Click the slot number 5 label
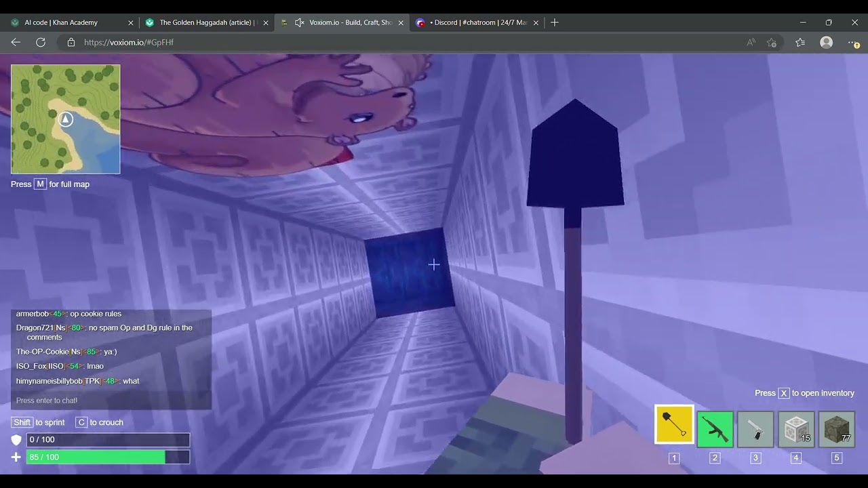Screen dimensions: 868x488 pos(837,458)
